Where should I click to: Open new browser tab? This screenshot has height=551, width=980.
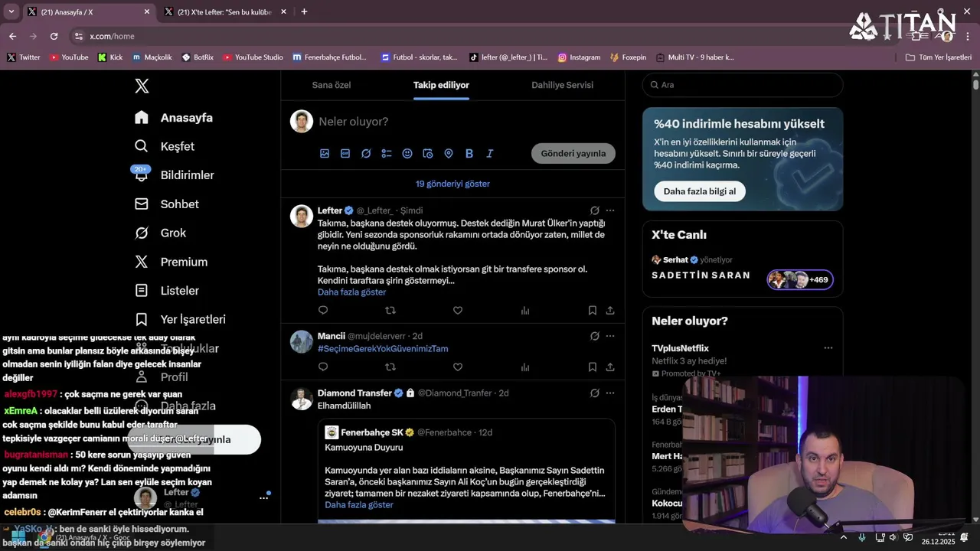click(304, 11)
